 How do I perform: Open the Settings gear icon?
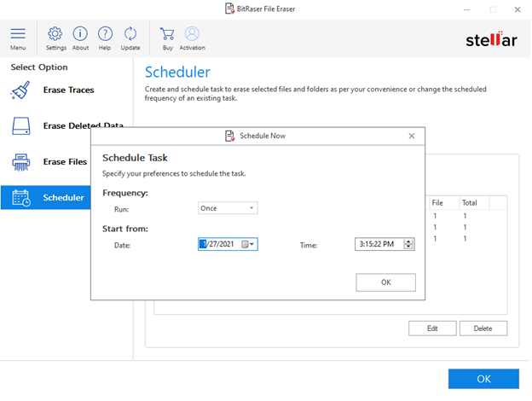55,33
